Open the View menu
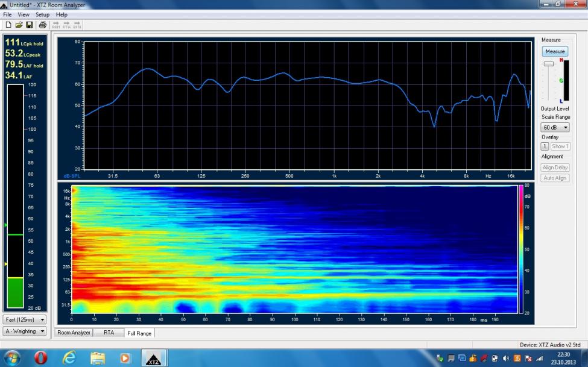 point(24,14)
